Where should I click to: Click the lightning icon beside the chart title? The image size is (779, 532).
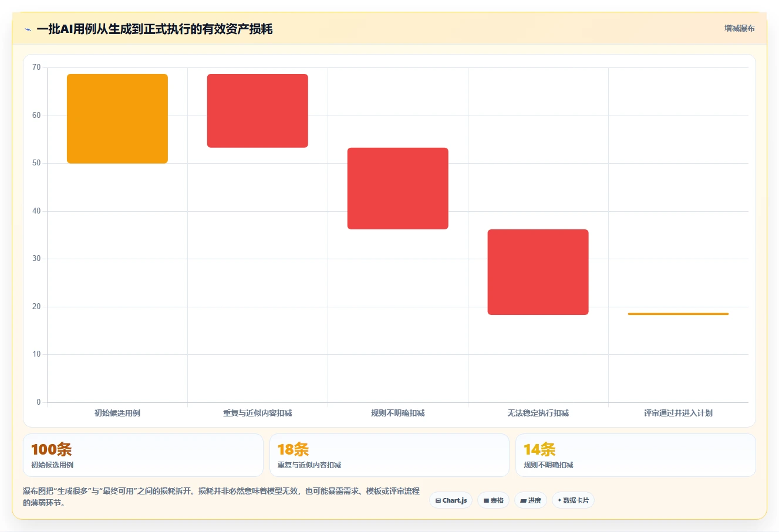[28, 29]
